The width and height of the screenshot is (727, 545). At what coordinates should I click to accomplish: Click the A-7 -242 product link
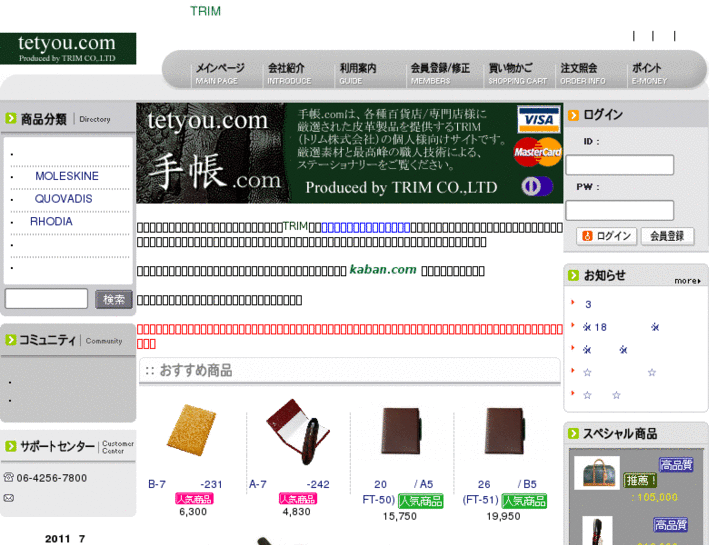(289, 484)
